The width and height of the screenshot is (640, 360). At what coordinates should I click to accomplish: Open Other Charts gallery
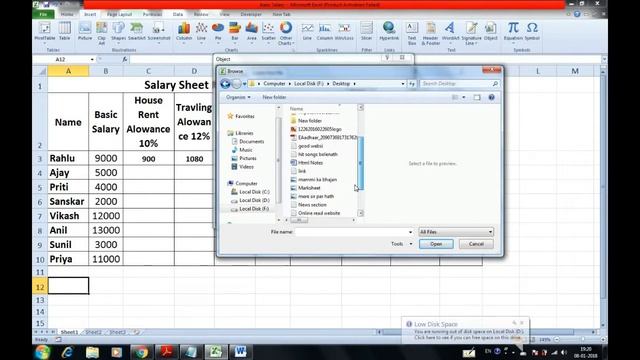(x=286, y=33)
